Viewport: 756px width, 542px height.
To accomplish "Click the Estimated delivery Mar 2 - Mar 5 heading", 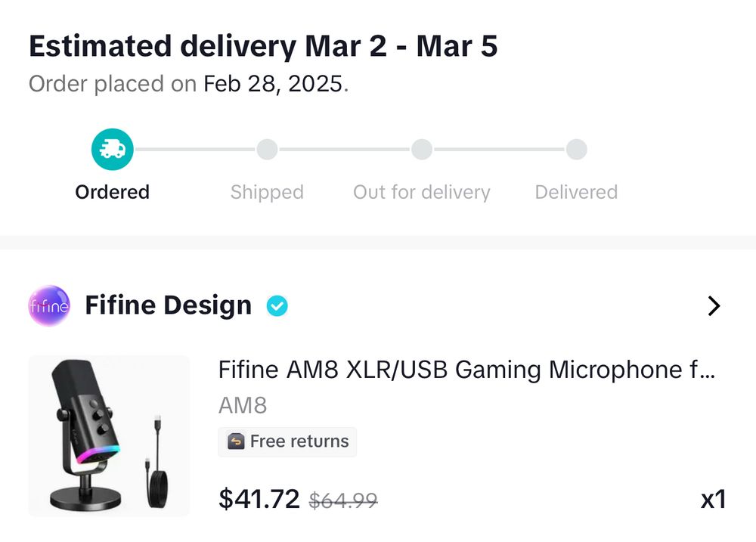I will click(263, 47).
